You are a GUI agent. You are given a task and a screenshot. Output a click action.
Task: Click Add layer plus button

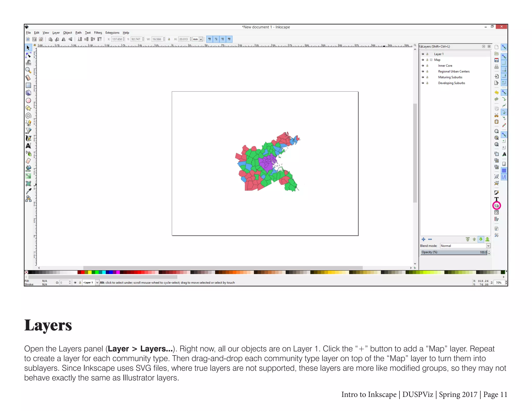pos(423,239)
